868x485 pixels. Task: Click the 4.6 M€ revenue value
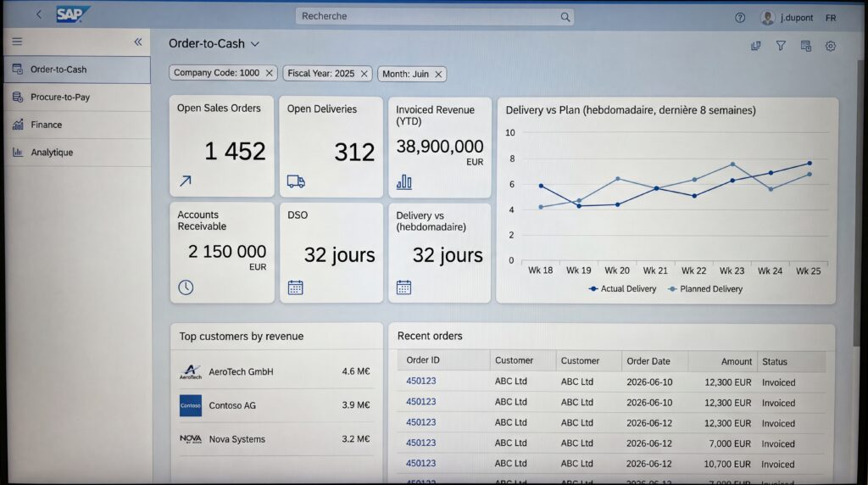(355, 371)
